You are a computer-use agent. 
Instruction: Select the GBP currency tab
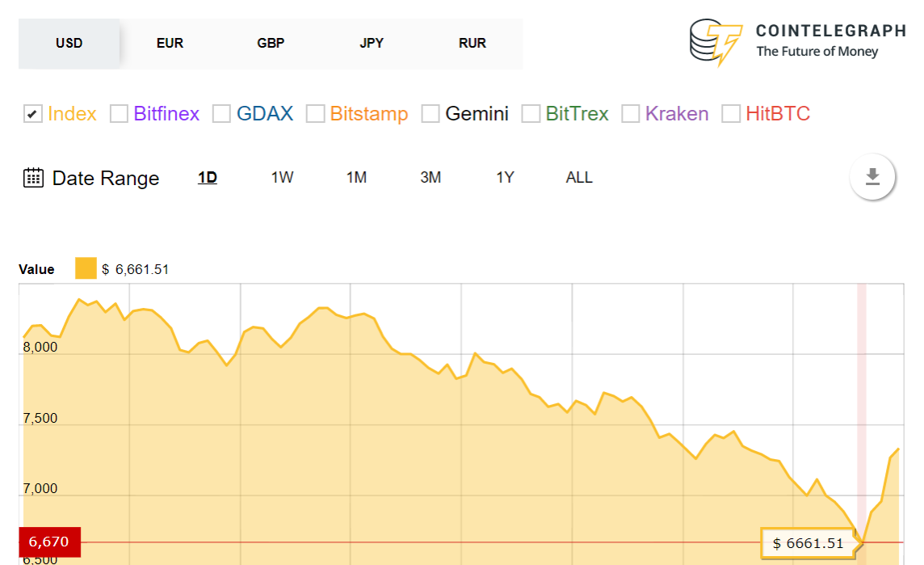coord(271,43)
